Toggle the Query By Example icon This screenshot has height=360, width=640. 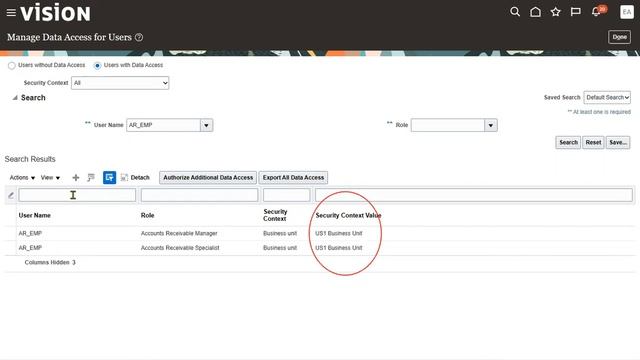coord(109,178)
